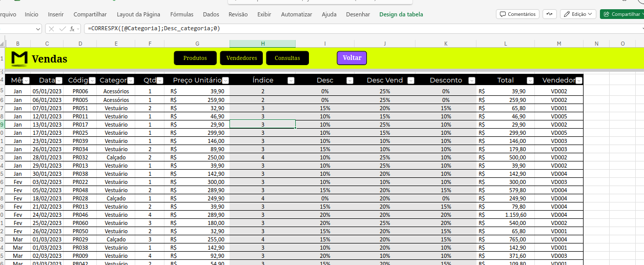The height and width of the screenshot is (265, 644).
Task: Select cell with date 07/01/2023
Action: pos(47,108)
